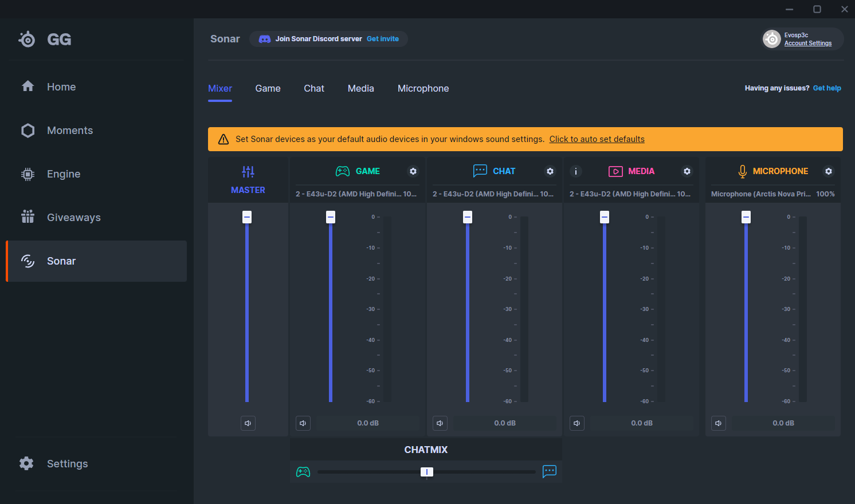Click the Sonar page title
This screenshot has width=855, height=504.
tap(225, 39)
